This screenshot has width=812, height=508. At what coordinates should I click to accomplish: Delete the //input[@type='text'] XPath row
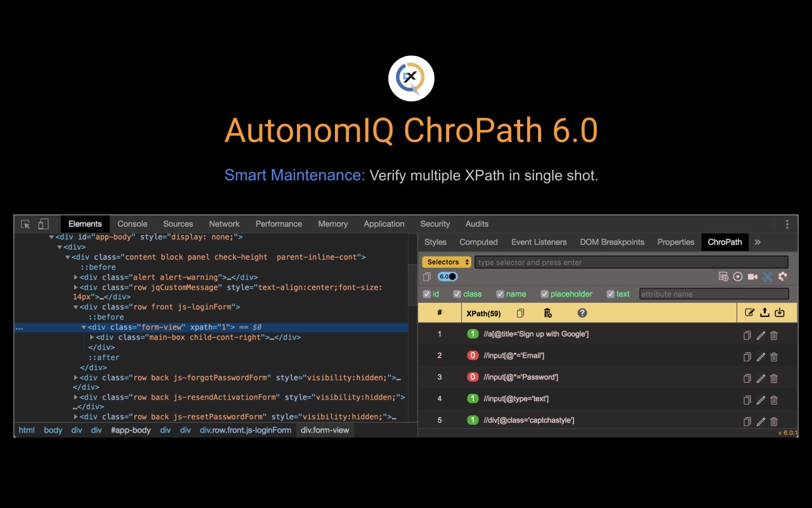click(774, 400)
